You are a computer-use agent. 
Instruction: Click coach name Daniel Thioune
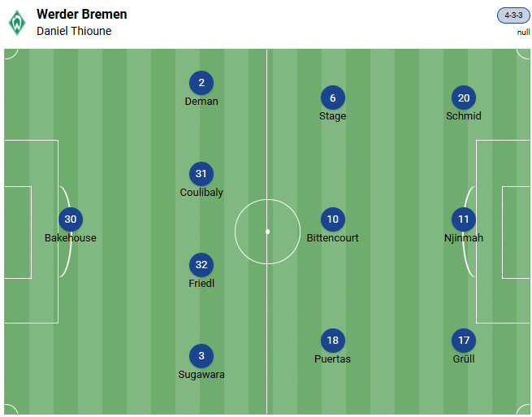74,31
